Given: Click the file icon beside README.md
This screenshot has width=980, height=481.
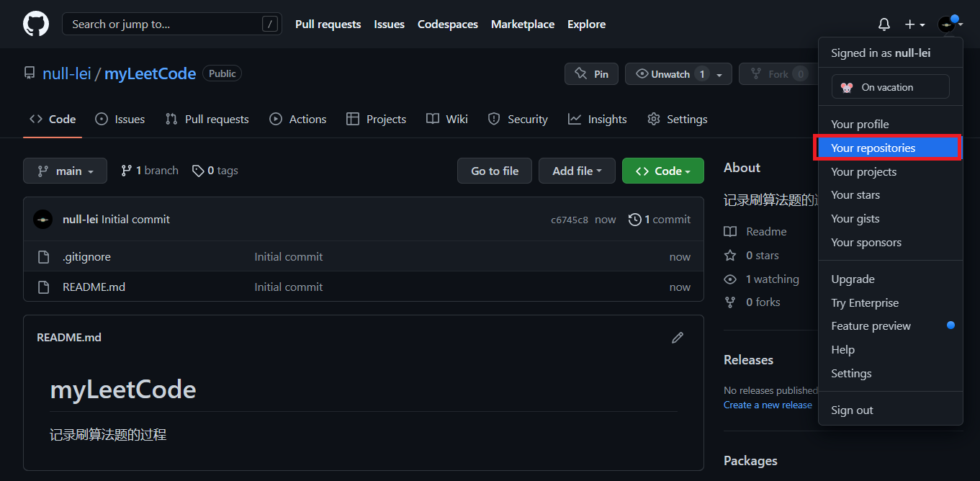Looking at the screenshot, I should tap(43, 287).
